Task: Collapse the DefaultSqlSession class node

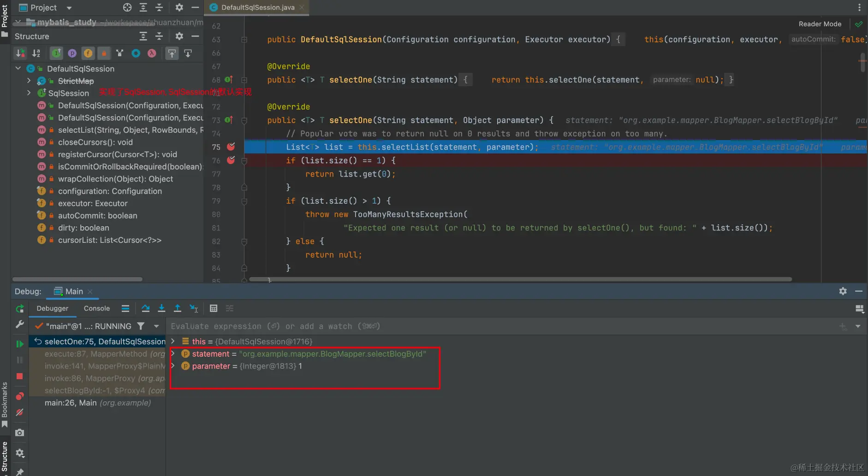Action: [18, 68]
